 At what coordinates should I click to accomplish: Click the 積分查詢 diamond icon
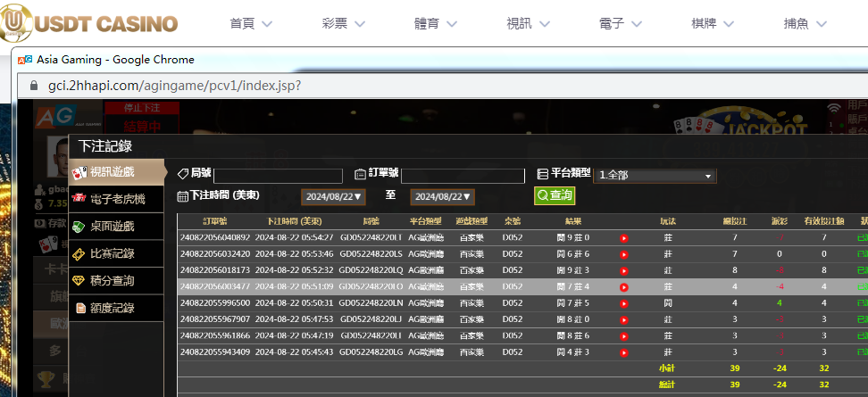tap(80, 281)
